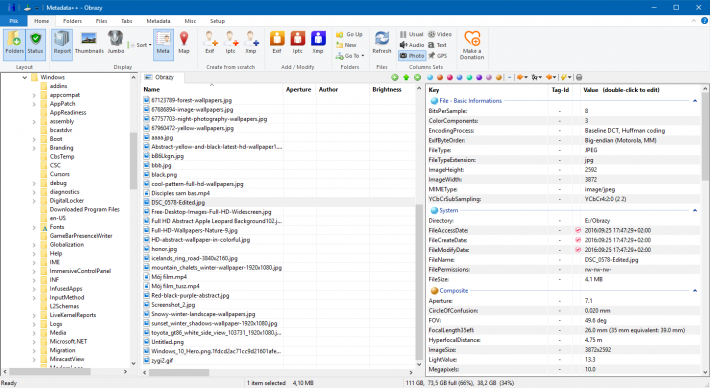The width and height of the screenshot is (710, 388).
Task: Expand the Fonts folder node
Action: tap(34, 227)
